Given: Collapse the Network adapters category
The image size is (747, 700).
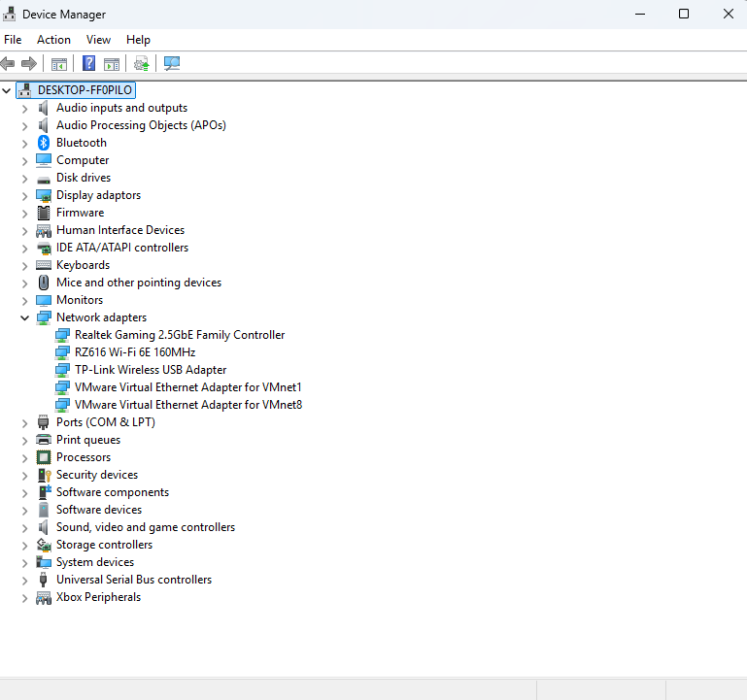Looking at the screenshot, I should 25,317.
